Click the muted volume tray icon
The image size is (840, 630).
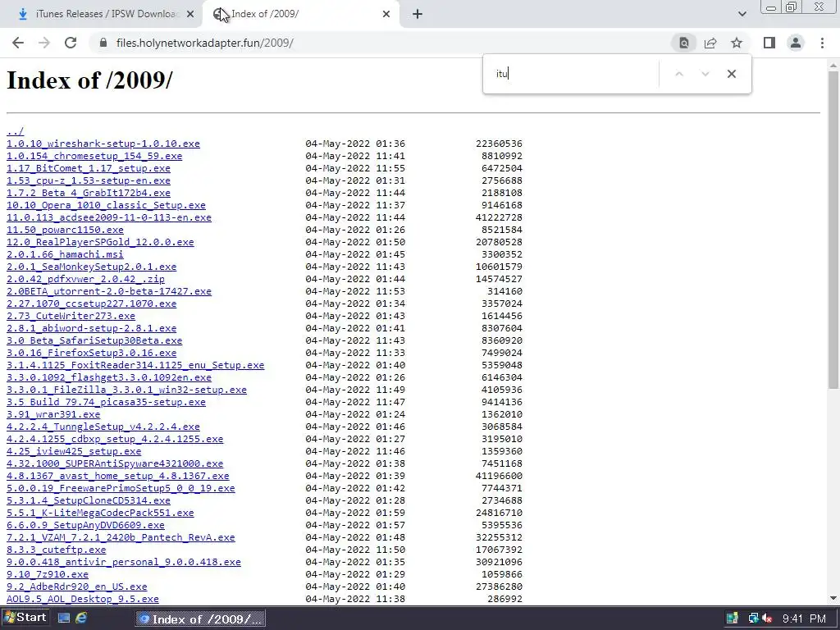767,619
